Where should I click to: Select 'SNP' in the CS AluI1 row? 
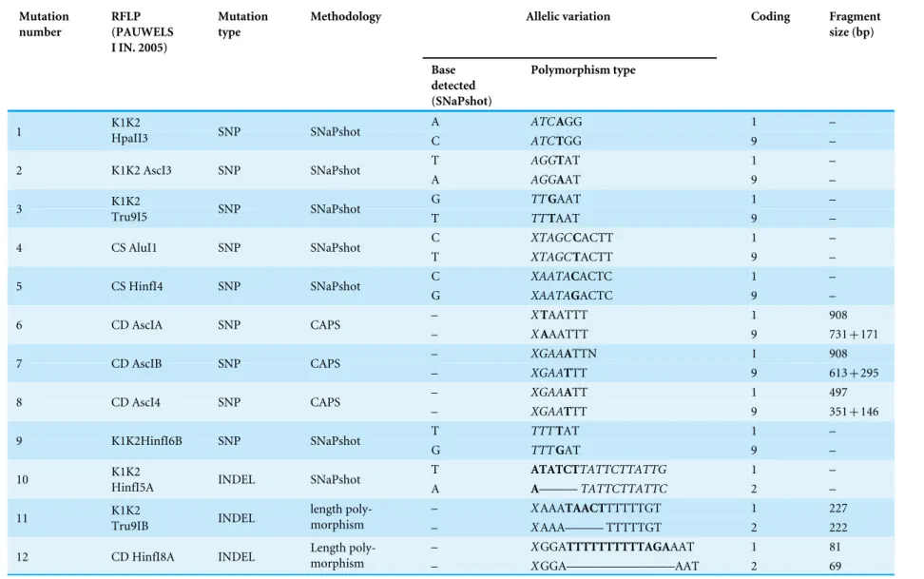pos(229,247)
